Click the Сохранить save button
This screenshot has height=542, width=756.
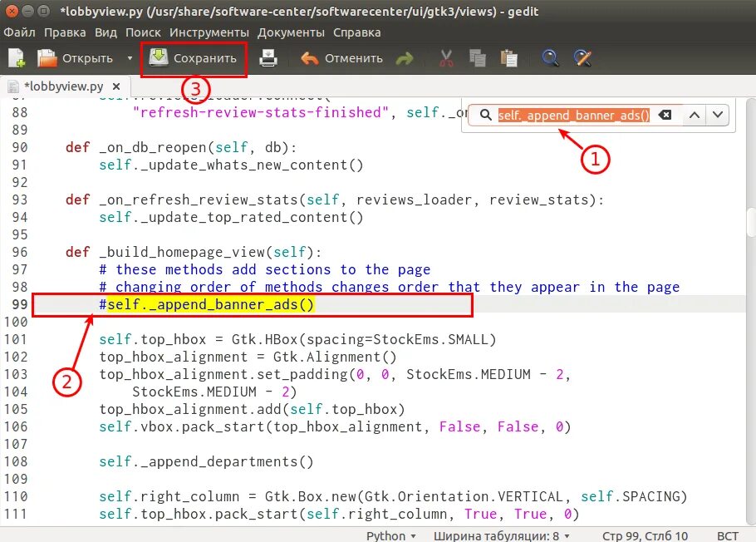[193, 58]
